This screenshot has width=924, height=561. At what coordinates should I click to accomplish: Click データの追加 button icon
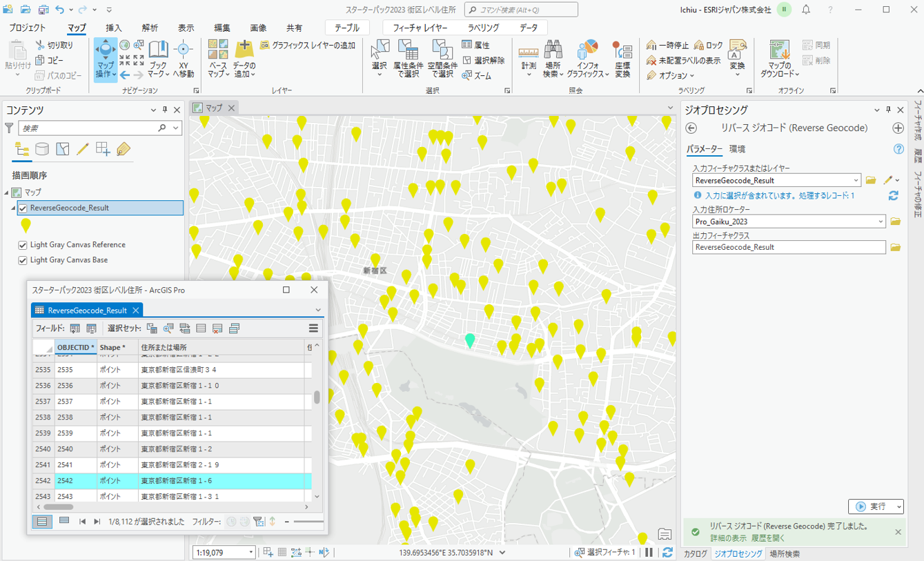[244, 50]
